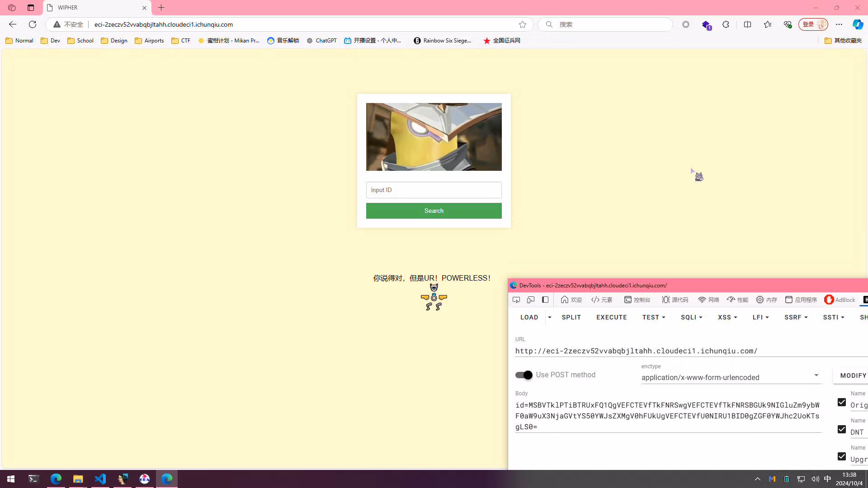The width and height of the screenshot is (868, 488).
Task: Open the browser Extensions puzzle icon
Action: 726,24
